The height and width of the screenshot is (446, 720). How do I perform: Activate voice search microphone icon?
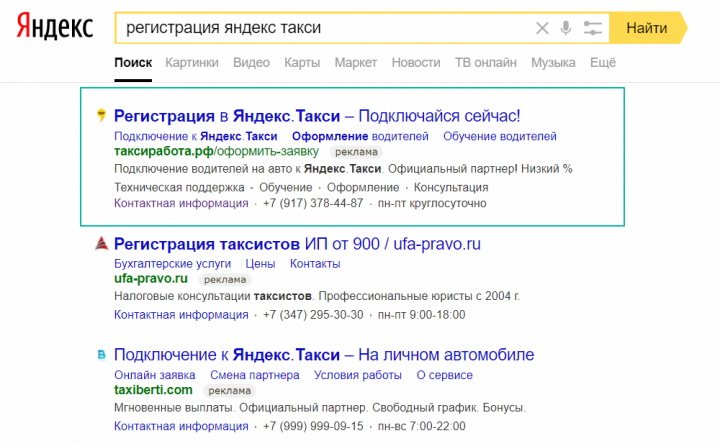pyautogui.click(x=566, y=28)
